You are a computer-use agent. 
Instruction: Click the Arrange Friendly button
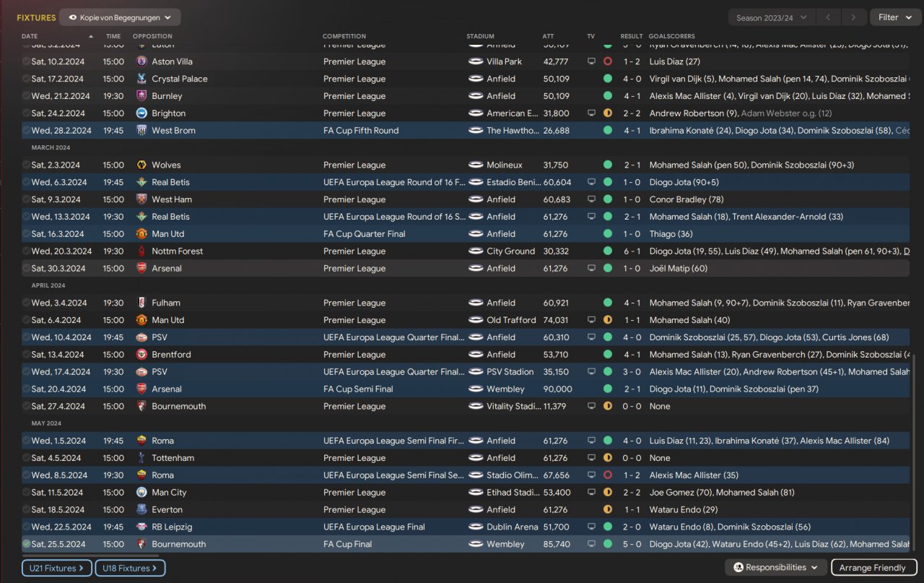click(874, 568)
